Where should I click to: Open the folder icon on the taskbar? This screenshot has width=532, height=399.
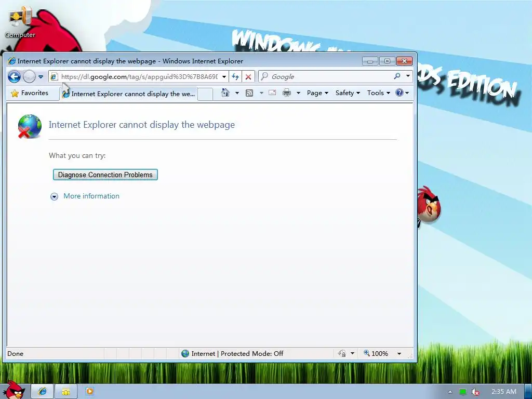point(66,392)
